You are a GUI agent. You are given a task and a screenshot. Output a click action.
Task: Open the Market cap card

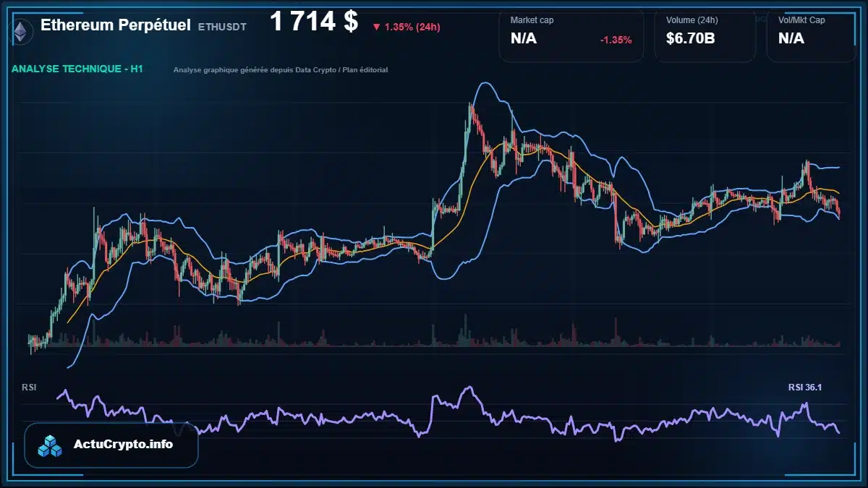click(571, 35)
